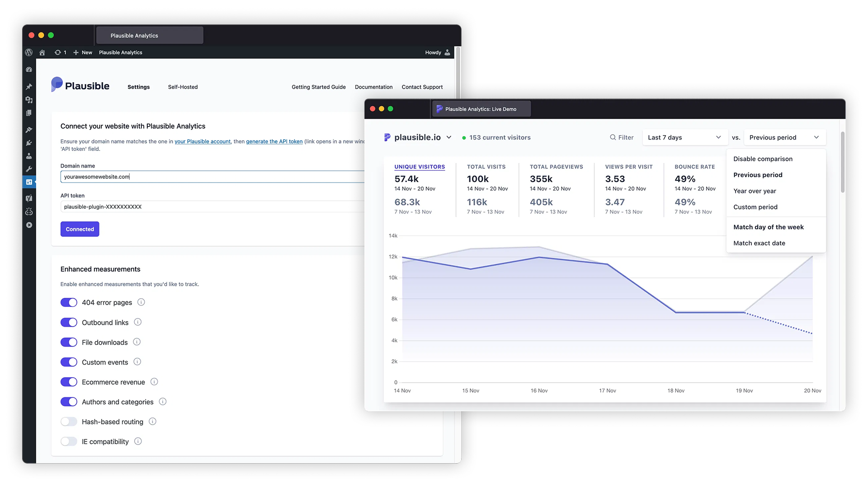Select Year over year menu option
The image size is (868, 488).
(755, 191)
